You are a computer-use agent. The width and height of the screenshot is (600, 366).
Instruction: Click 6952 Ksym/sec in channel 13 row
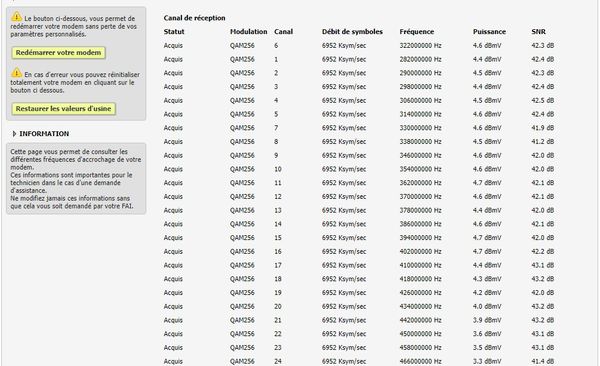coord(344,210)
